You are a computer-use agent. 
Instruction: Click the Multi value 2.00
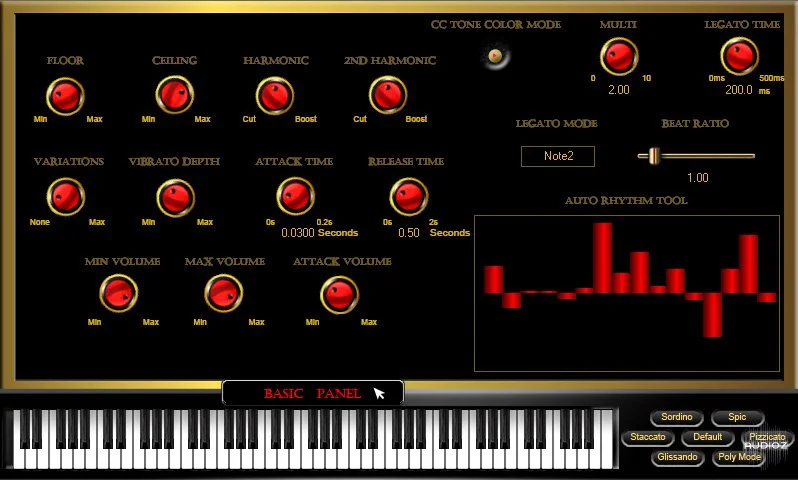(619, 90)
